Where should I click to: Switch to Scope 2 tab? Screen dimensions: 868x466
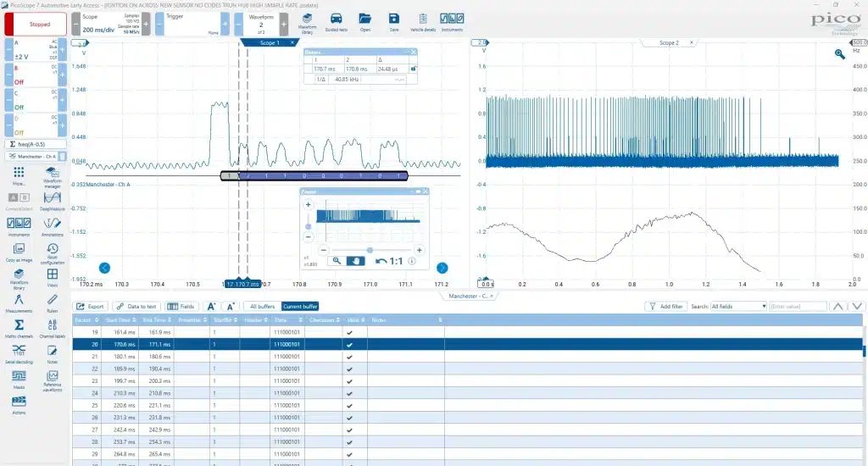tap(668, 42)
